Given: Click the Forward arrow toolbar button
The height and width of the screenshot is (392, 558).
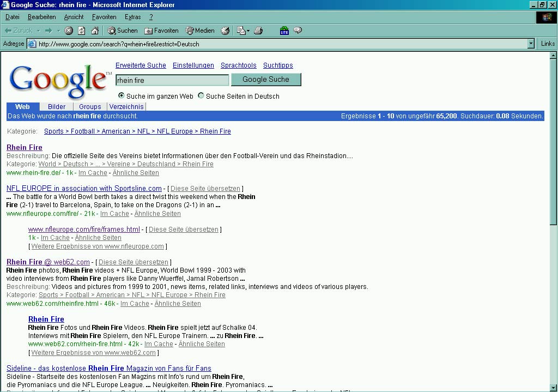Looking at the screenshot, I should point(48,31).
